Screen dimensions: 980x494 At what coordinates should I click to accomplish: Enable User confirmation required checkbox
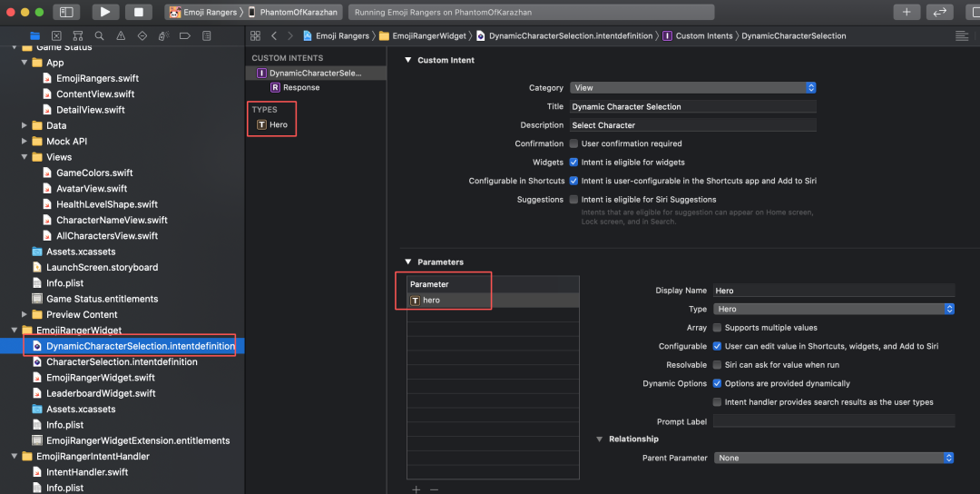tap(573, 143)
